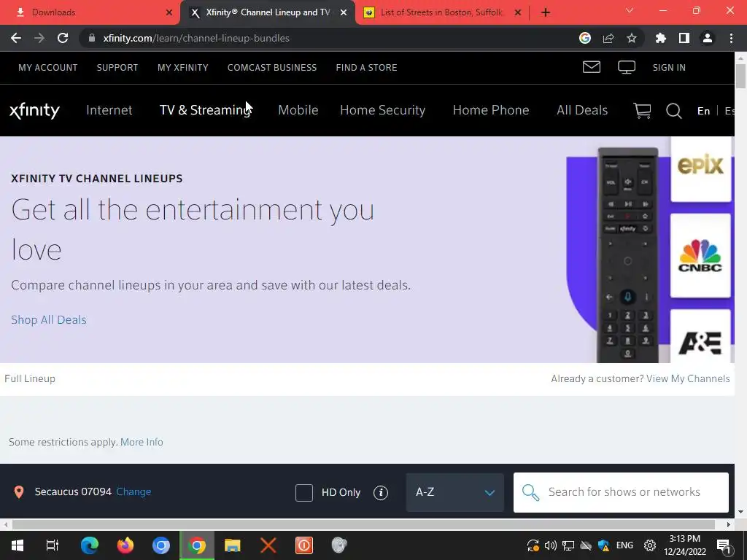The width and height of the screenshot is (747, 560).
Task: Open the Xfinity email envelope icon
Action: coord(591,67)
